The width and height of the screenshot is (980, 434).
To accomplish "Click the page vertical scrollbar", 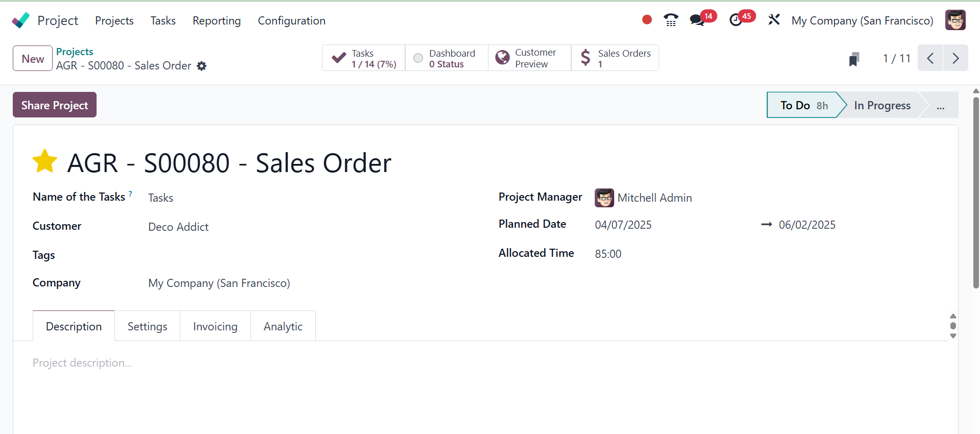I will (x=975, y=194).
